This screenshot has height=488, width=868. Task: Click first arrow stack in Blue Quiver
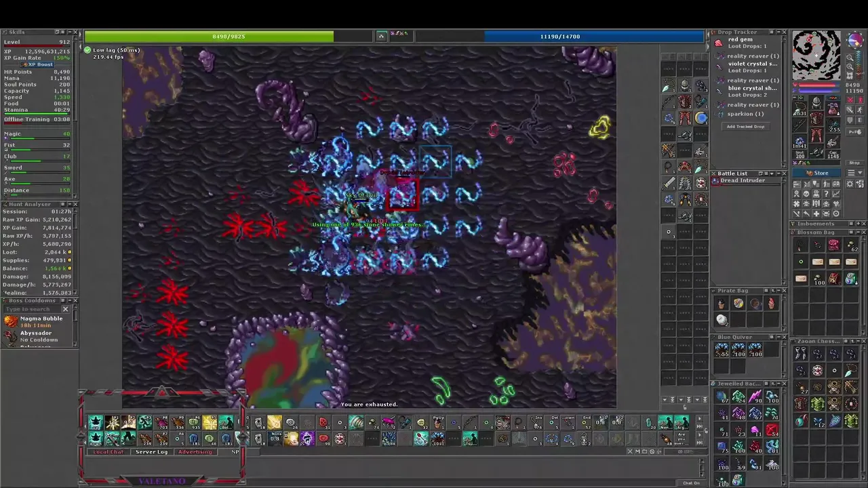(722, 349)
